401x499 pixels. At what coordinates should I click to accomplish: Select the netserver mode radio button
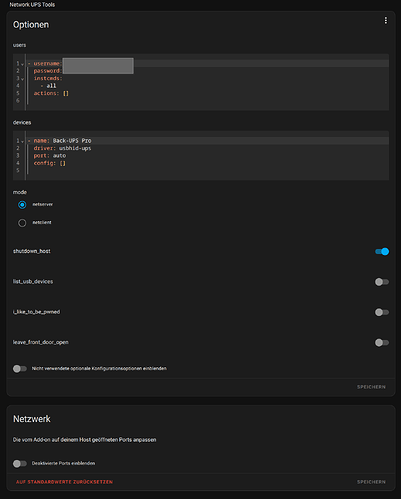[22, 205]
